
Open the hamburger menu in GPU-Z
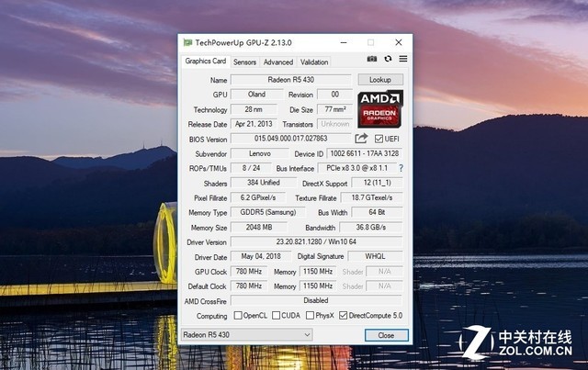pyautogui.click(x=403, y=59)
